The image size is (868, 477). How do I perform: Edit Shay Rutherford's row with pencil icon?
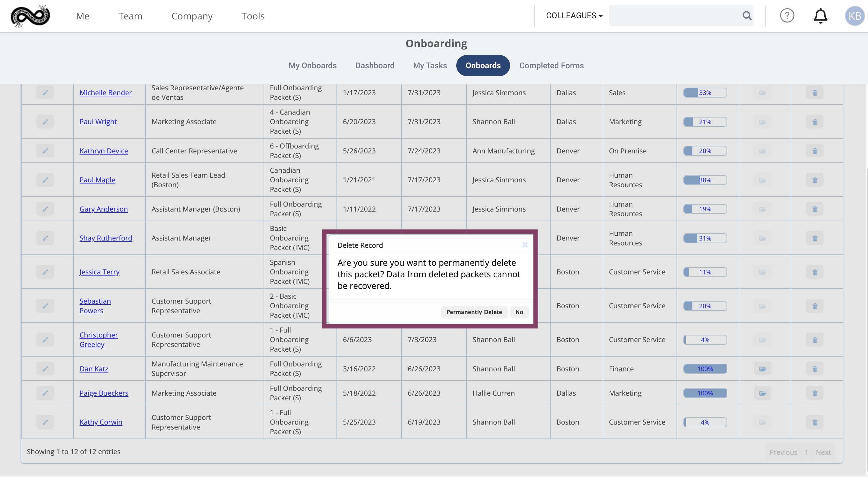pos(45,238)
